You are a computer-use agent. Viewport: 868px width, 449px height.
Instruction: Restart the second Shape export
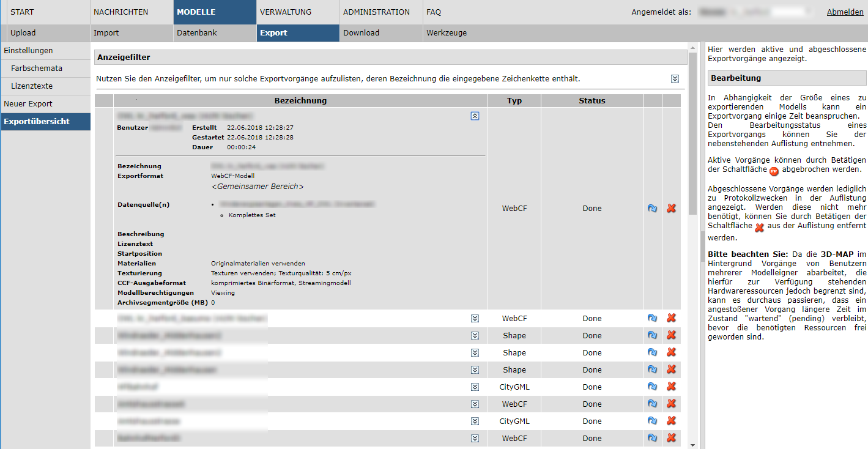click(652, 352)
